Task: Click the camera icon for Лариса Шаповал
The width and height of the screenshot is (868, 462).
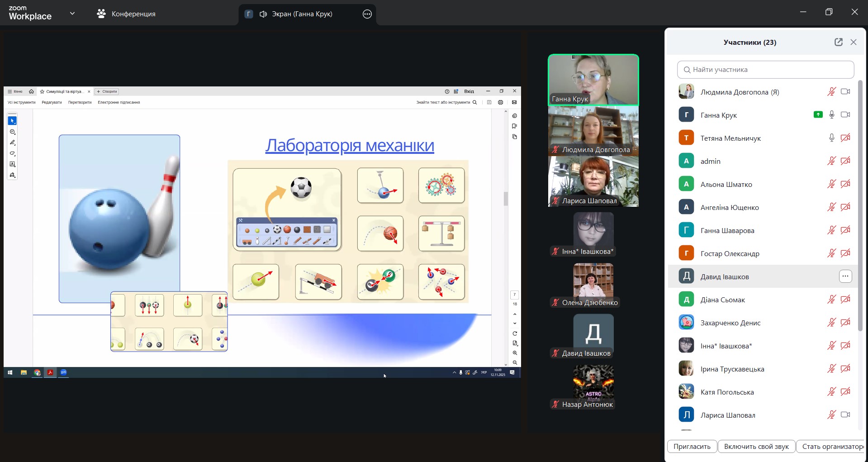Action: (x=845, y=415)
